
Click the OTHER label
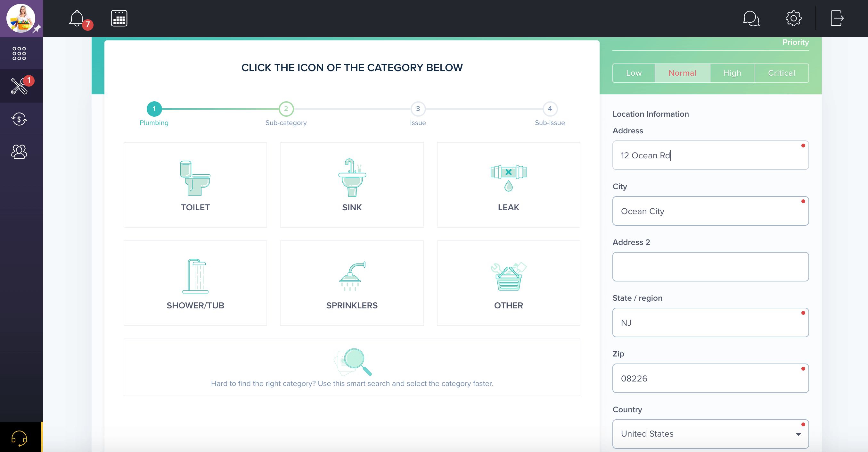point(508,306)
